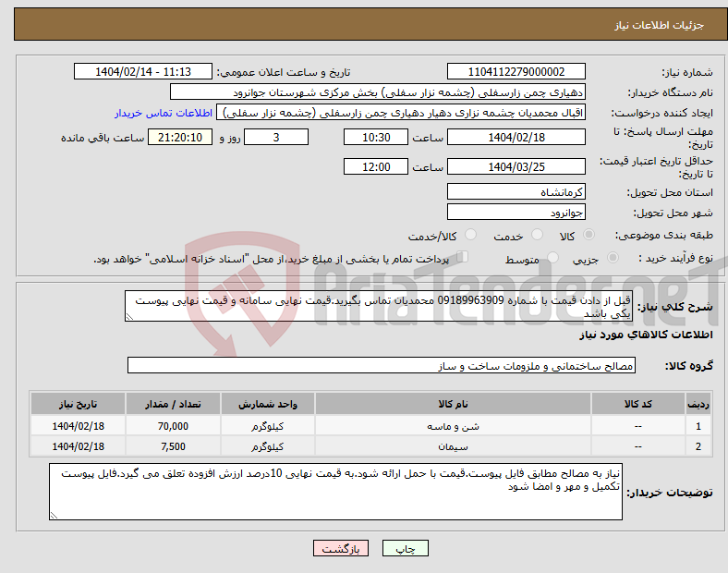Click the ردیف column header
The width and height of the screenshot is (728, 573).
698,404
